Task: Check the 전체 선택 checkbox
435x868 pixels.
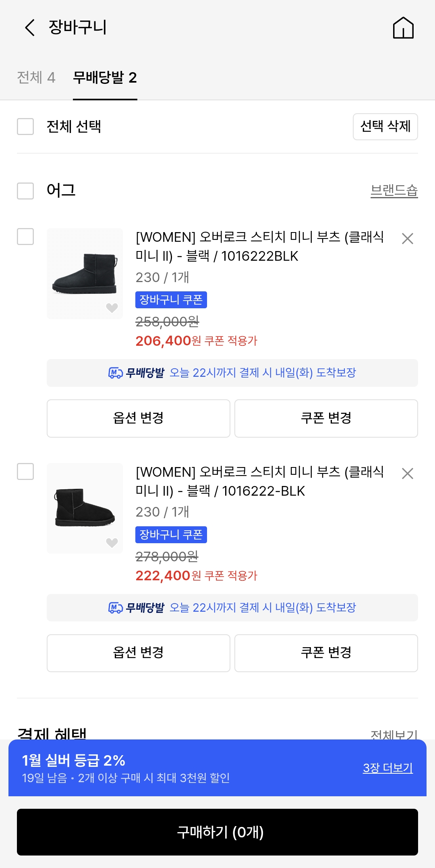Action: point(25,127)
